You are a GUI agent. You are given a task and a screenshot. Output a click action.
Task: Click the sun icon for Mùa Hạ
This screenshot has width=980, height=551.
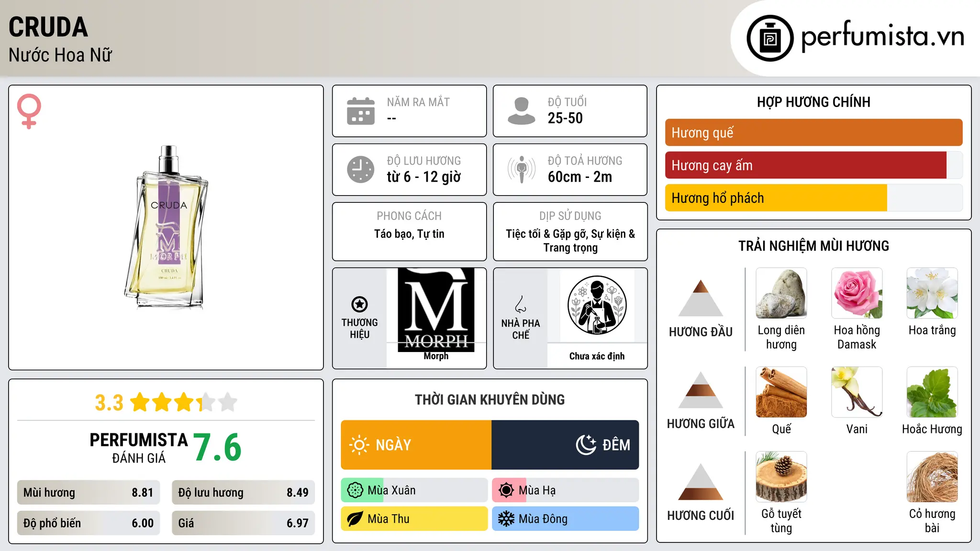(506, 490)
